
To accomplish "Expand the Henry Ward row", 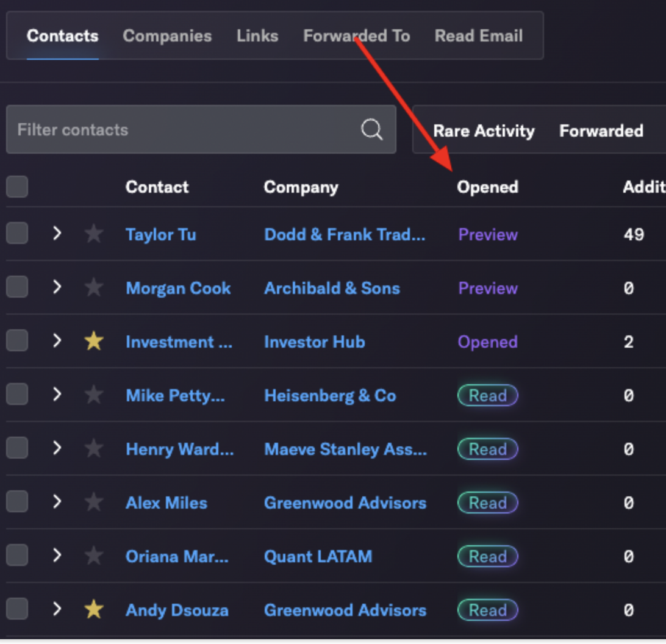I will pyautogui.click(x=57, y=448).
